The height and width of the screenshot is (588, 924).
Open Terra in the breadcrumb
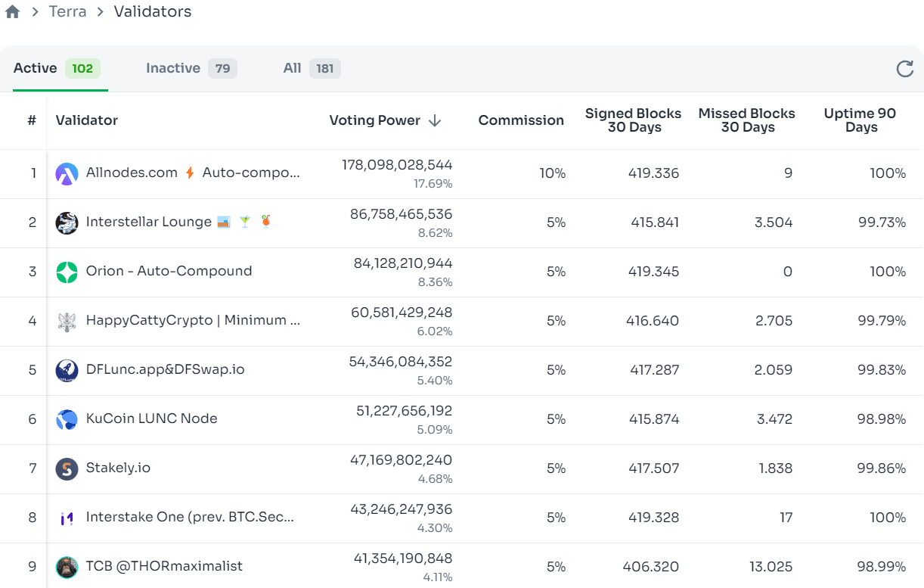[67, 12]
